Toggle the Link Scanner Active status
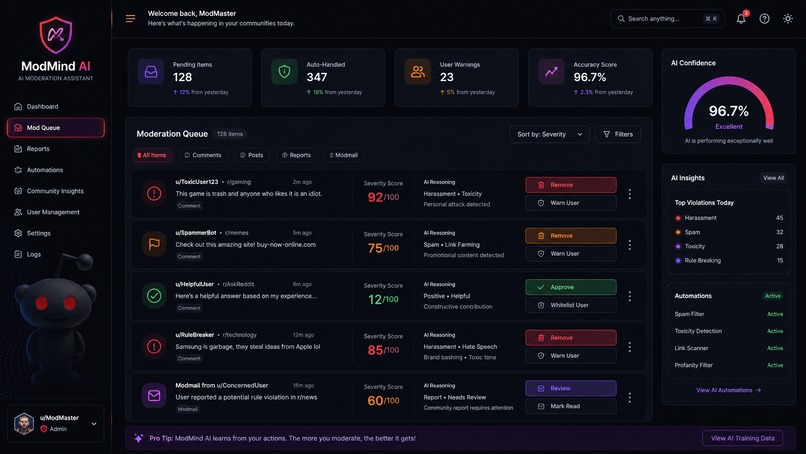The width and height of the screenshot is (806, 454). (775, 348)
